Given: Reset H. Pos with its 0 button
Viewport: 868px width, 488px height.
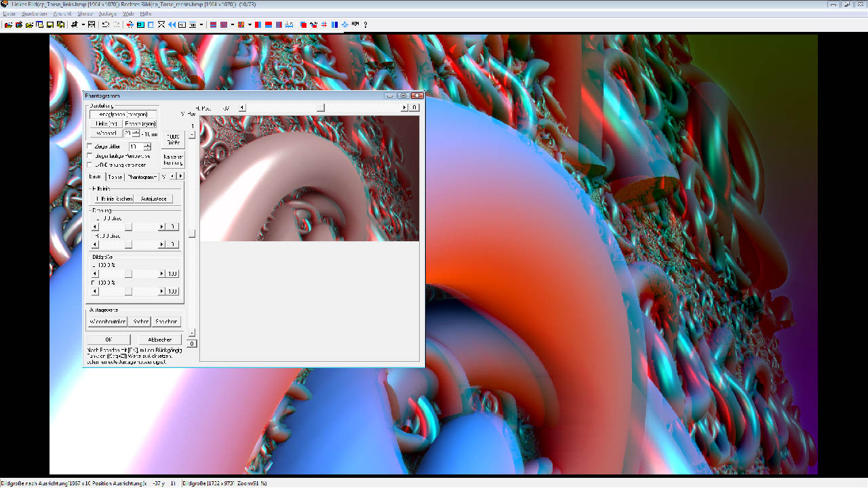Looking at the screenshot, I should click(415, 107).
